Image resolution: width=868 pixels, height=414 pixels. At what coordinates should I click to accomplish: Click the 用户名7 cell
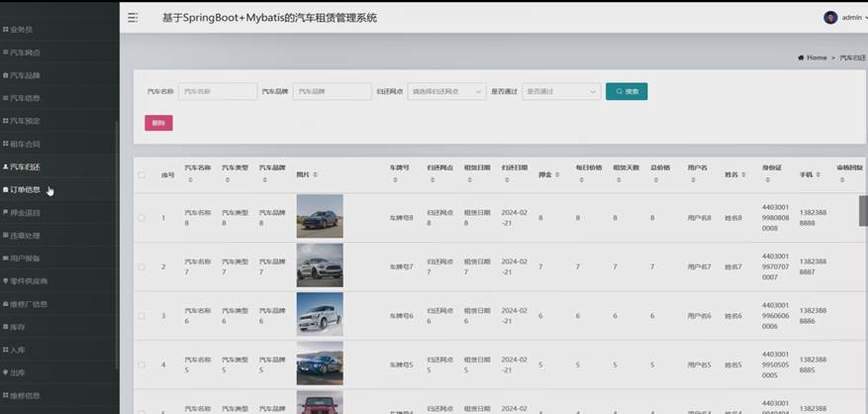[x=699, y=266]
